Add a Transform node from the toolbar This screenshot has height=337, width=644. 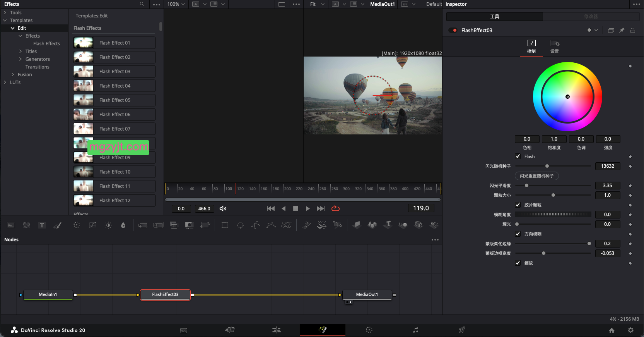click(x=205, y=225)
